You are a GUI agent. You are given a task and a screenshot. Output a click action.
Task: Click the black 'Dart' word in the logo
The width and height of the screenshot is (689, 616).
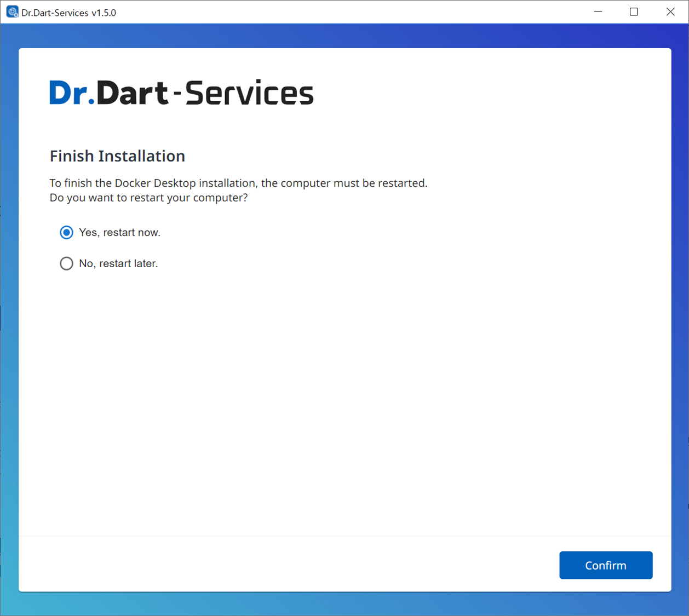click(133, 93)
